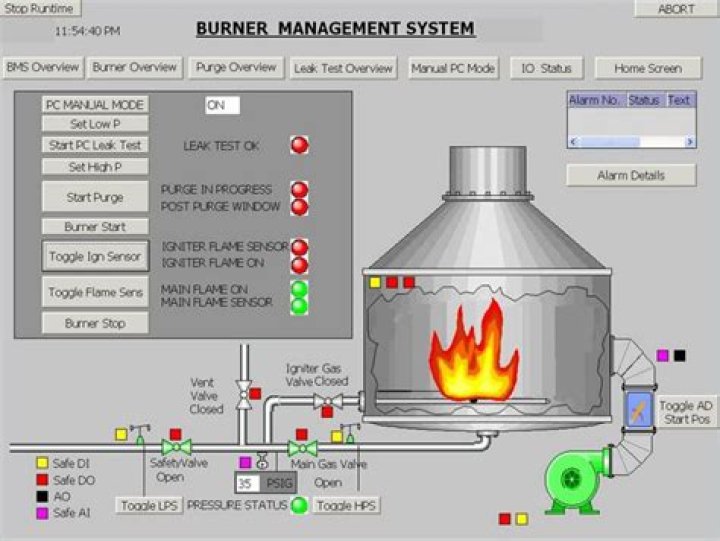720x541 pixels.
Task: Click the PSIG pressure value field
Action: pos(248,483)
